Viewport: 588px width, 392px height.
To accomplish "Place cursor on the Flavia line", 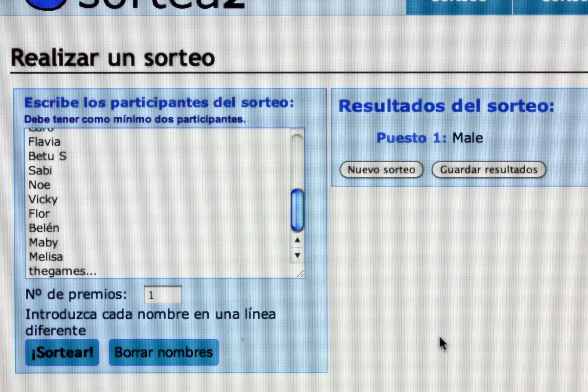I will [x=44, y=142].
